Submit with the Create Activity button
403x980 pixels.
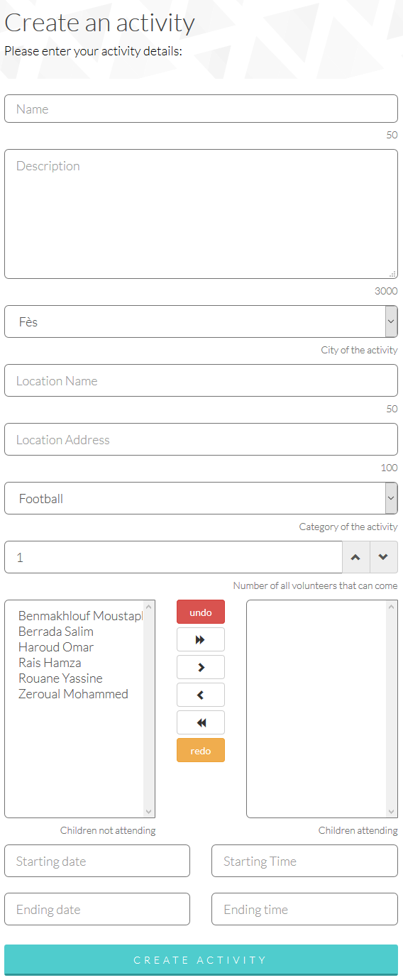coord(201,960)
